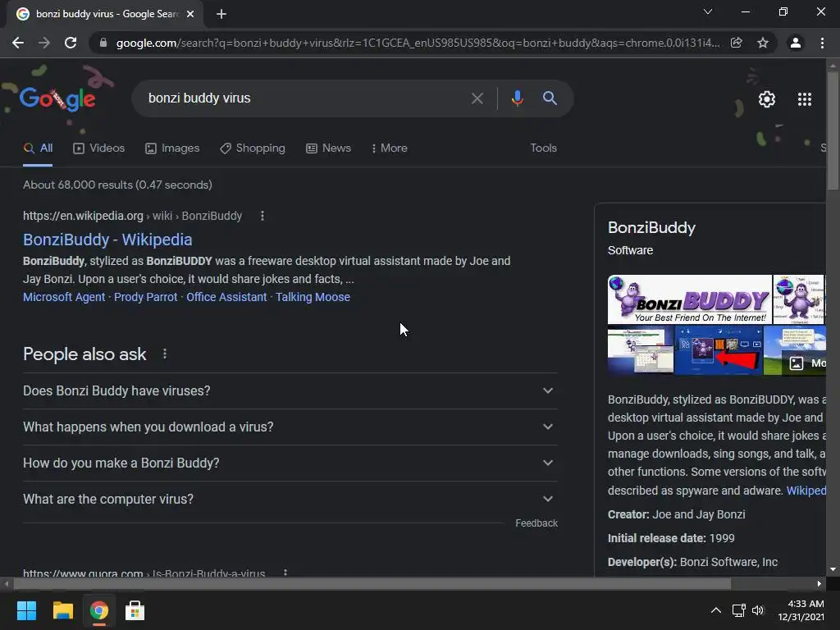The width and height of the screenshot is (840, 630).
Task: Open the Windows Start menu
Action: 26,610
